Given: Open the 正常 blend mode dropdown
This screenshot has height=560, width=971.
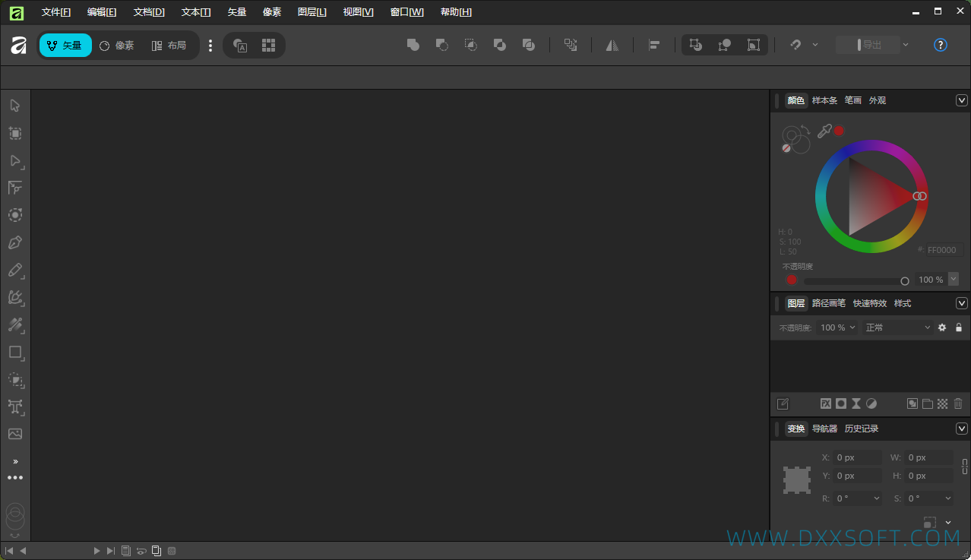Looking at the screenshot, I should pos(898,327).
